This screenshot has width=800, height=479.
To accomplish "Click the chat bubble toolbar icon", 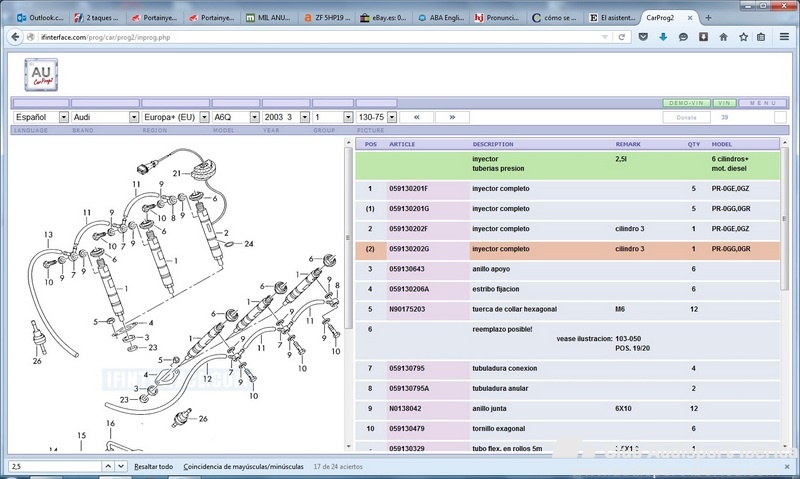I will (683, 37).
